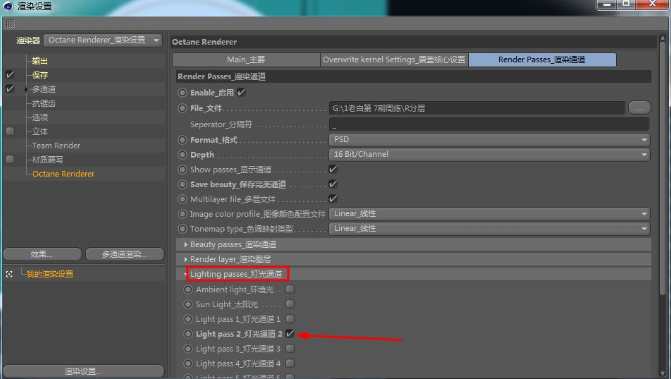Click the Seperator input field
This screenshot has height=379, width=671.
pos(489,124)
